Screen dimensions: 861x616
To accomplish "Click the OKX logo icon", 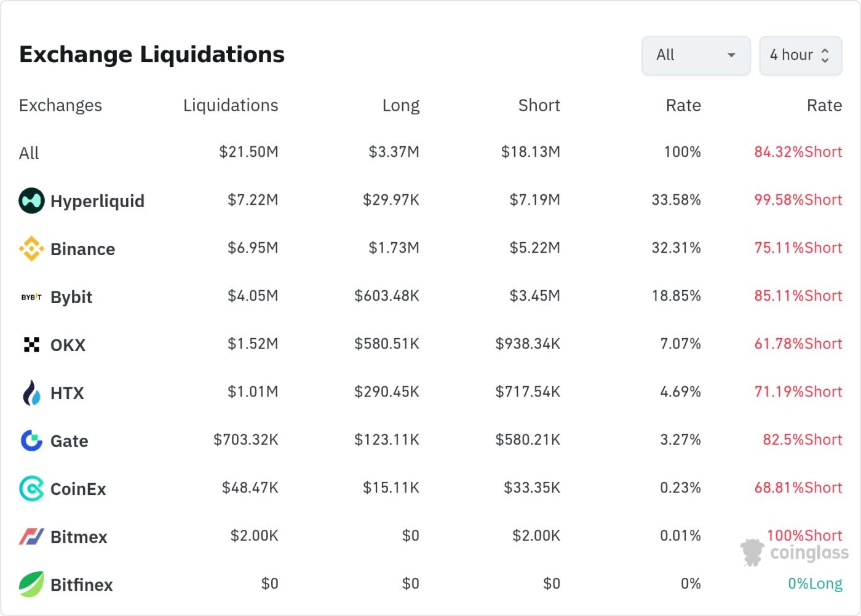I will coord(31,344).
